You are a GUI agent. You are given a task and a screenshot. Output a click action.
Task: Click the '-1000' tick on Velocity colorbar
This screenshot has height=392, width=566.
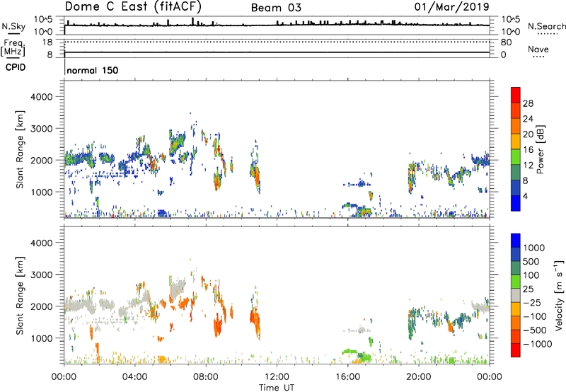click(x=537, y=344)
